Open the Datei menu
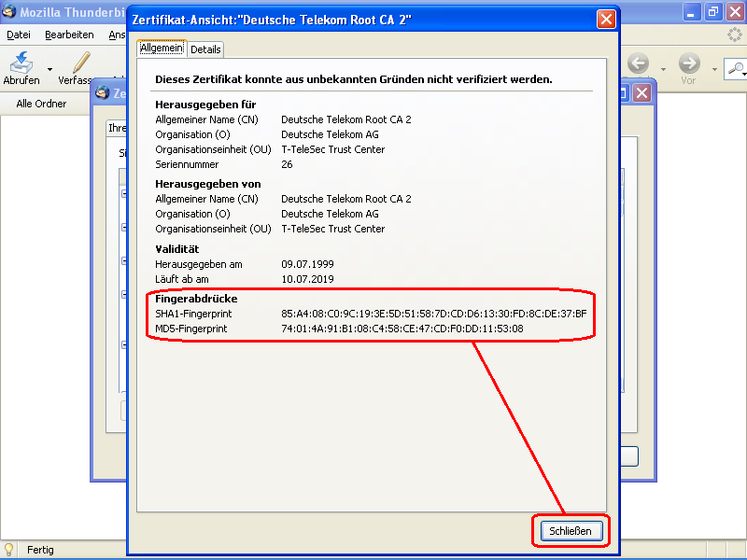 point(19,35)
